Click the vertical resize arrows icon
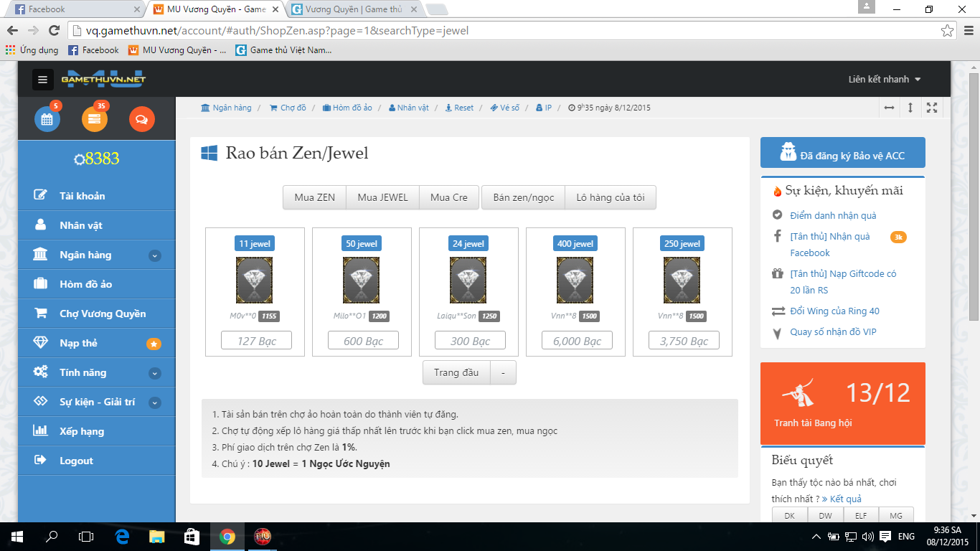 click(x=910, y=108)
